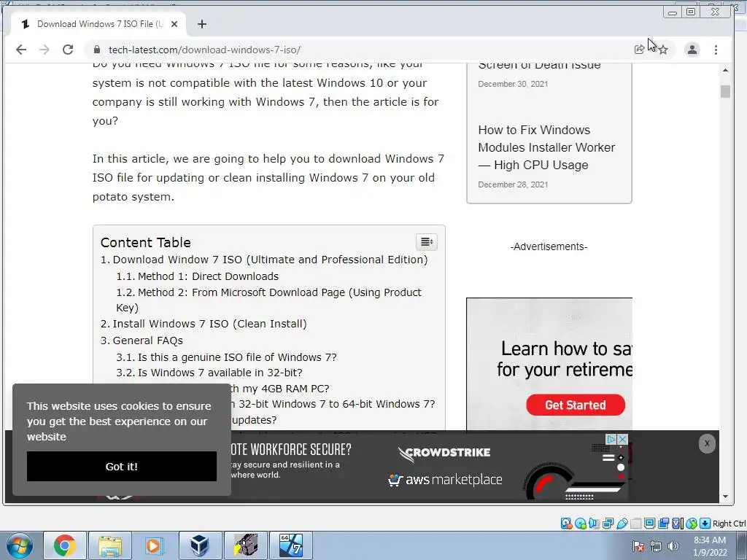Open How to Fix Windows Modules Installer Worker article

click(x=546, y=147)
